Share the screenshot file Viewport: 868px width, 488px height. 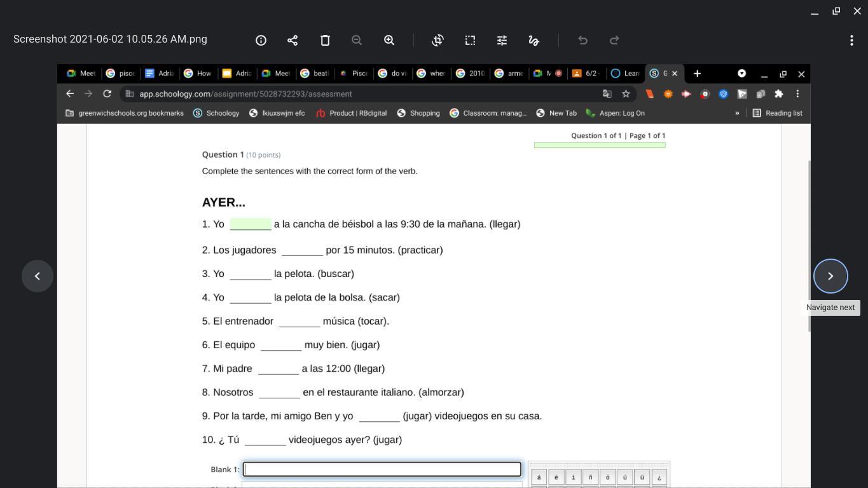pos(293,40)
